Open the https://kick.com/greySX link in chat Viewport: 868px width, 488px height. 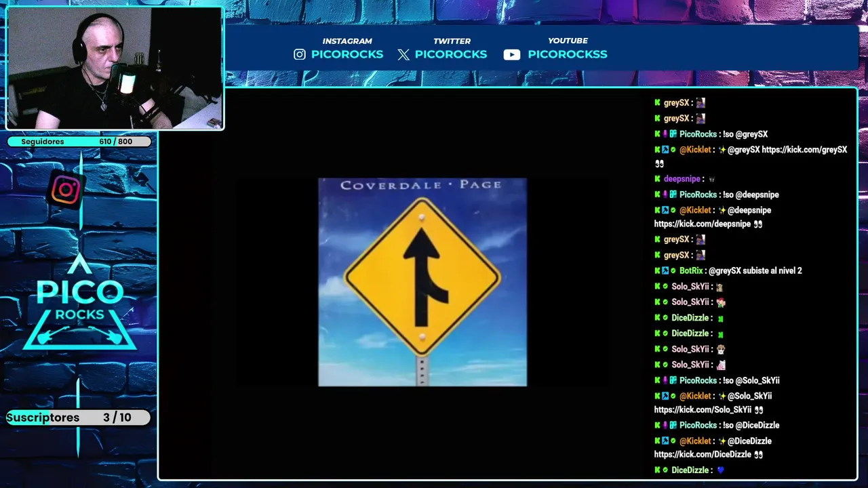click(804, 150)
